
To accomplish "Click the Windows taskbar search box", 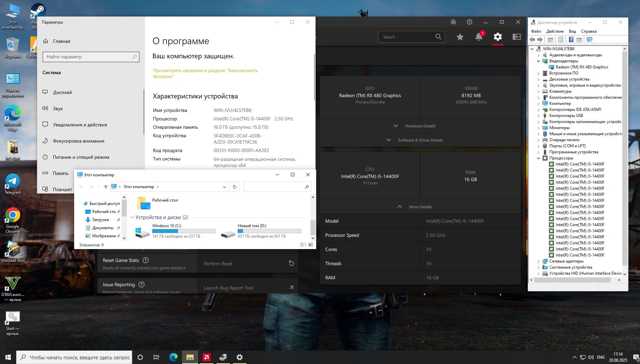I will (74, 357).
